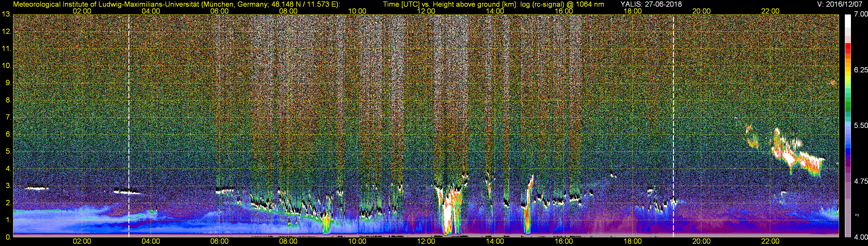Viewport: 868px width, 246px height.
Task: Pick the white top segment of the colorbar
Action: [x=848, y=21]
